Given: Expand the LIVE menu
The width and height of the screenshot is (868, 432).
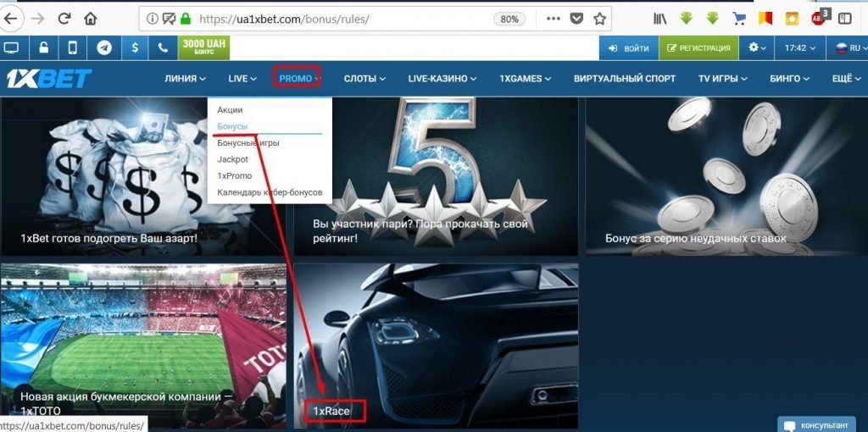Looking at the screenshot, I should (242, 79).
